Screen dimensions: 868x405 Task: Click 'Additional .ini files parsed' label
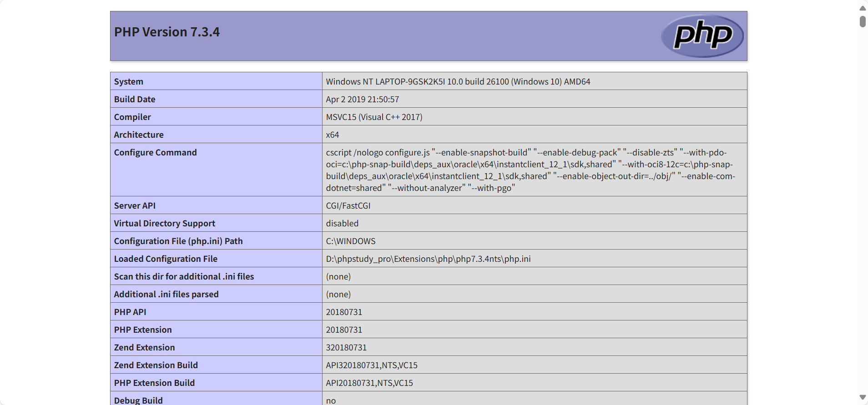coord(167,294)
